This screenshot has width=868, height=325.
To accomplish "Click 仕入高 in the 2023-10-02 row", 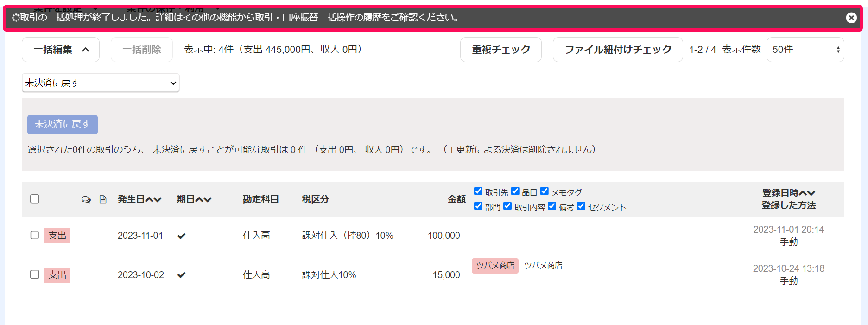I will point(256,275).
